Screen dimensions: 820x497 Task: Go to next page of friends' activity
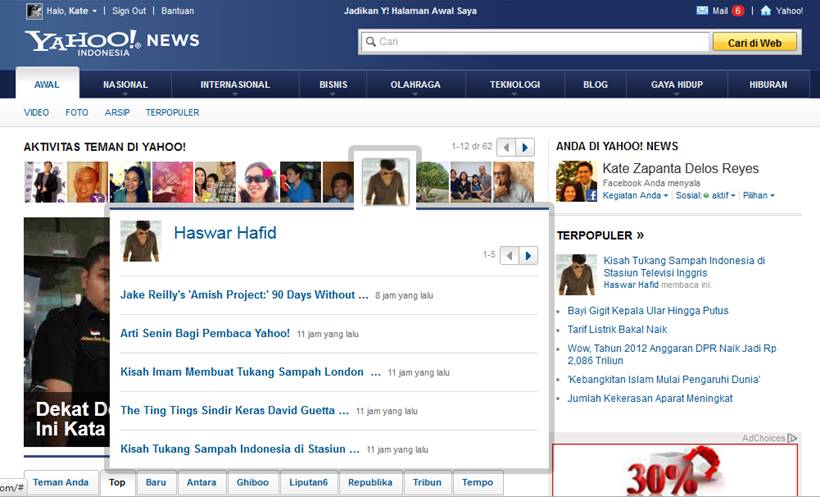pos(525,147)
